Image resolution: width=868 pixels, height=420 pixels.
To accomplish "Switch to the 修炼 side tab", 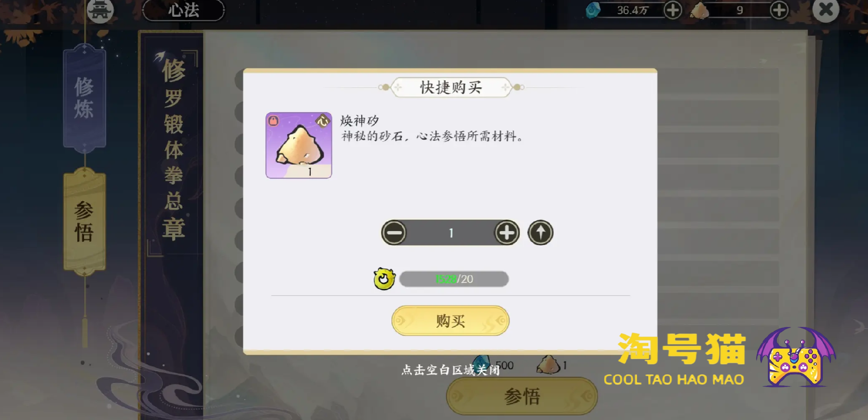I will tap(84, 98).
